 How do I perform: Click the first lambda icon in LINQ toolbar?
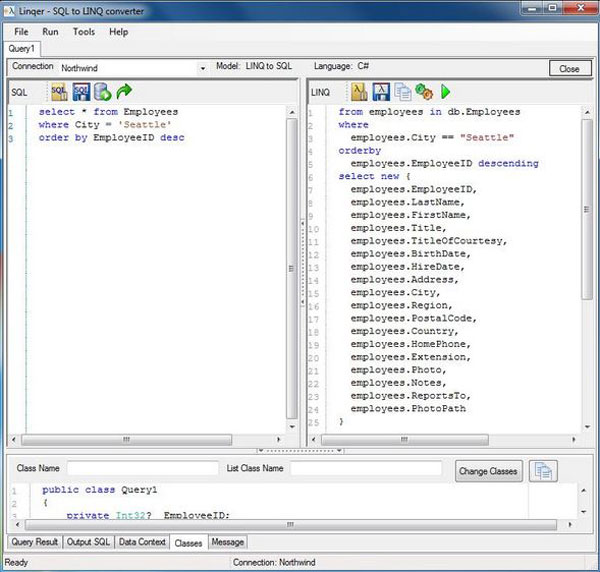358,92
